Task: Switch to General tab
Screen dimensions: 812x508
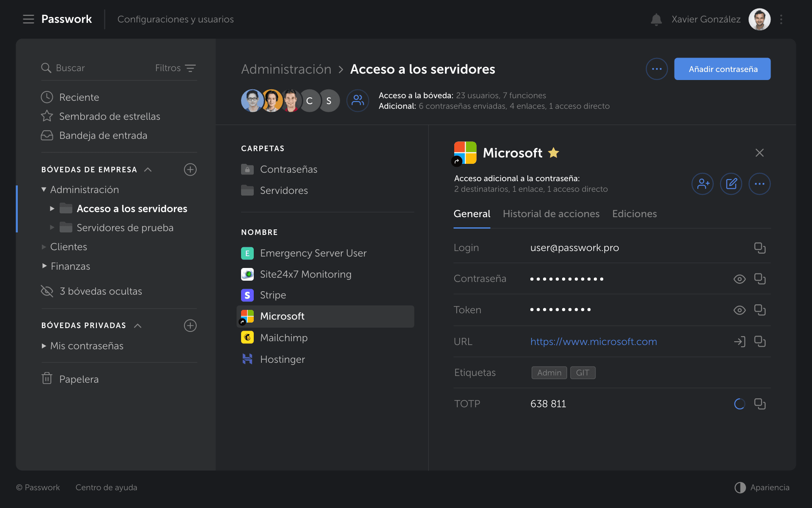Action: [472, 214]
